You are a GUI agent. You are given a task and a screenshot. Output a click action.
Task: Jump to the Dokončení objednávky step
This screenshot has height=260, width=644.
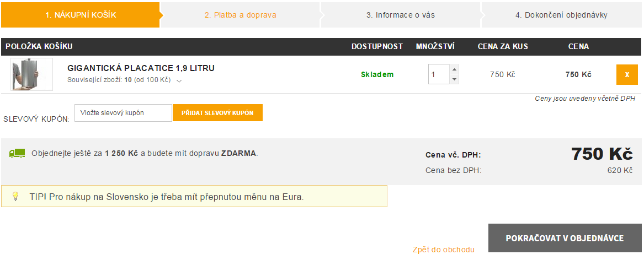561,15
